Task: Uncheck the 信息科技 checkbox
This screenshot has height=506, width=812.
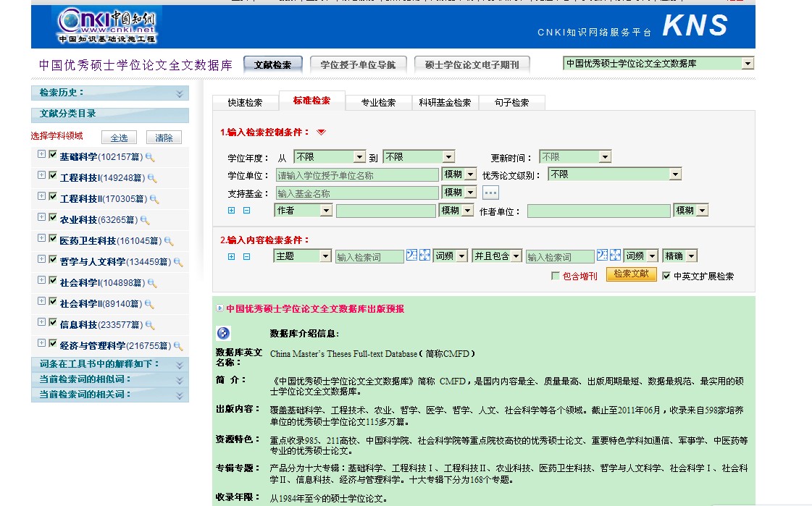Action: pos(53,322)
